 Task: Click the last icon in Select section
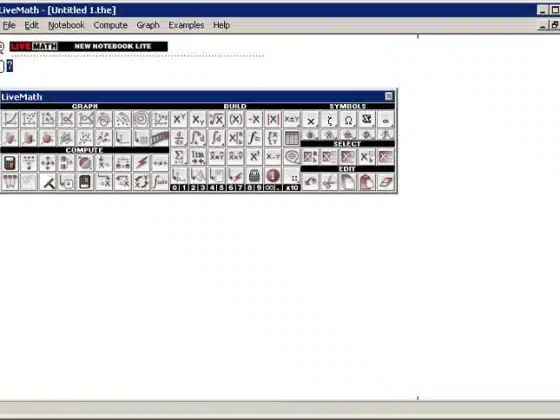pos(386,157)
